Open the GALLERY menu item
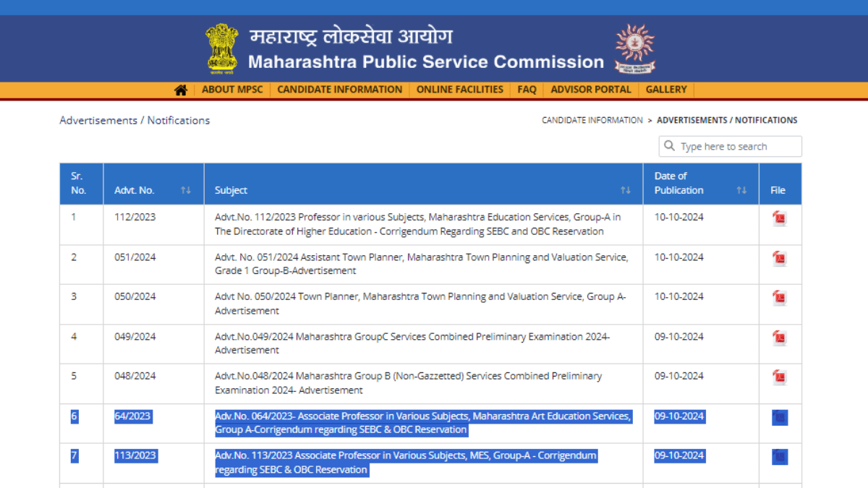 click(x=666, y=90)
